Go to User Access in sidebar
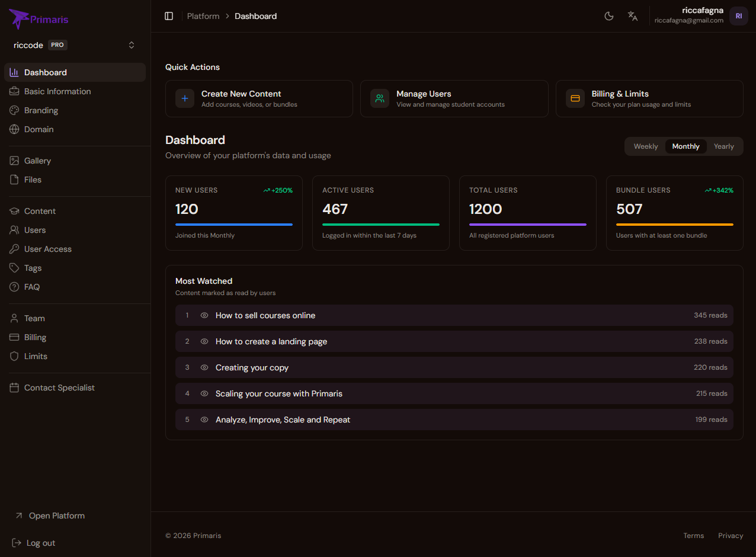 tap(47, 249)
